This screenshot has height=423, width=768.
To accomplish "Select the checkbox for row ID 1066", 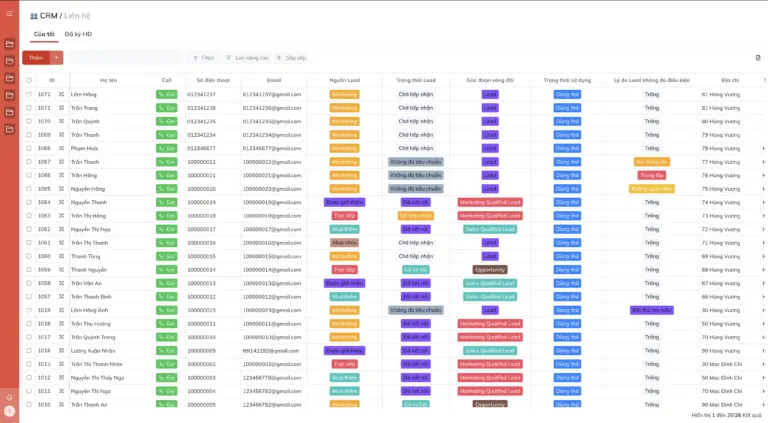I will [29, 175].
